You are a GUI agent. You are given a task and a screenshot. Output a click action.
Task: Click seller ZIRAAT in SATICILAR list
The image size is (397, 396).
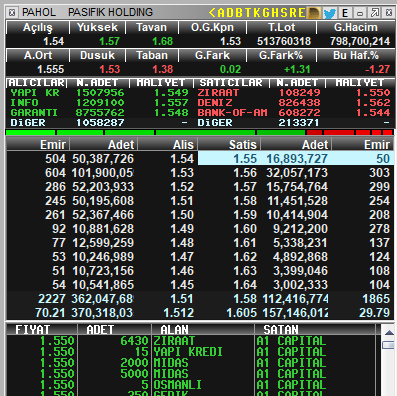click(x=218, y=93)
